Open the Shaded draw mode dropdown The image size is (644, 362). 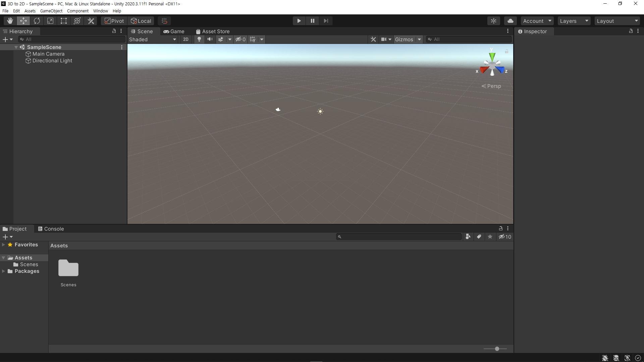click(x=153, y=39)
